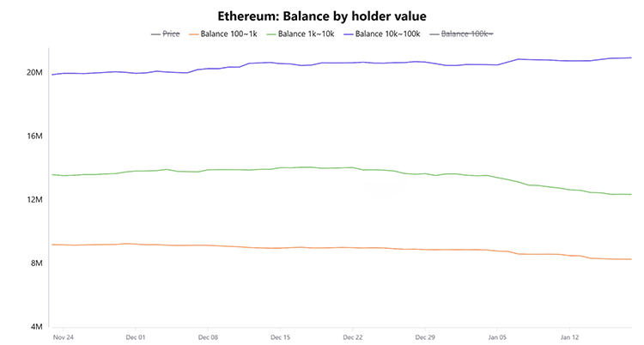
Task: Click the 20M y-axis label
Action: coord(33,73)
